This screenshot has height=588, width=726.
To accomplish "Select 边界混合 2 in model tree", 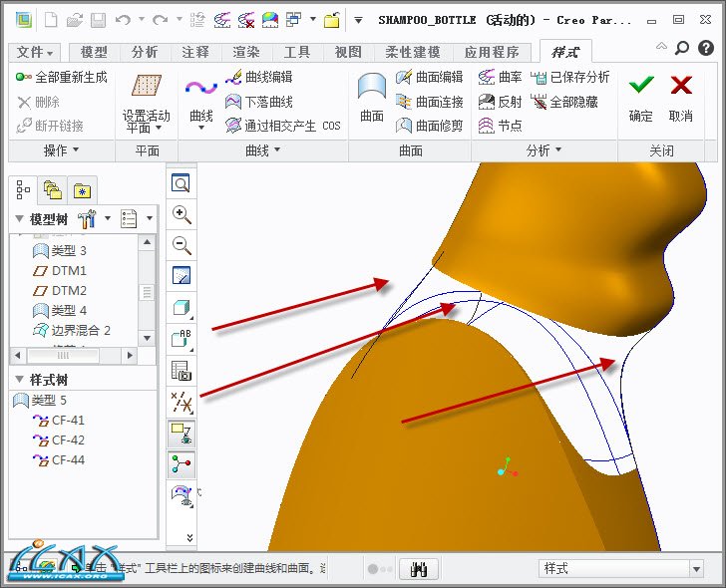I will (72, 330).
